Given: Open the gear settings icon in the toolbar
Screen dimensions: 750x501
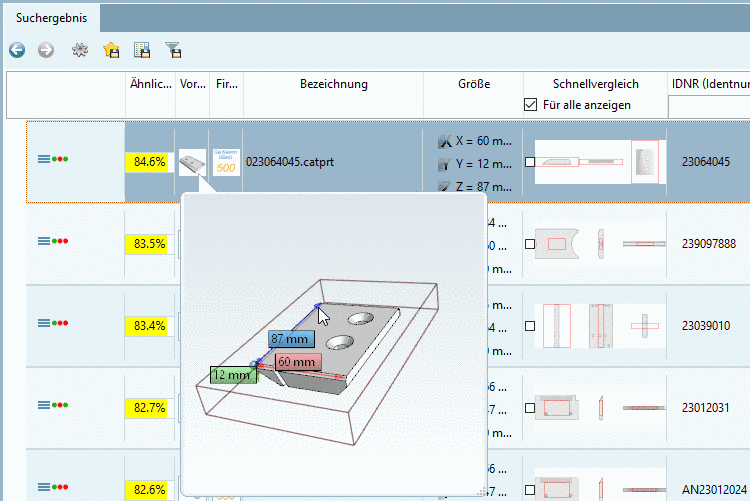Looking at the screenshot, I should tap(80, 50).
